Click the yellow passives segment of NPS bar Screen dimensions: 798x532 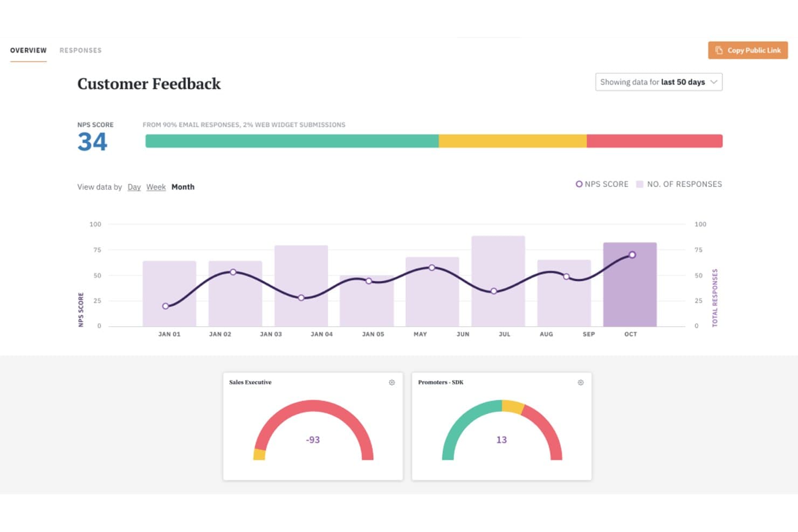512,141
